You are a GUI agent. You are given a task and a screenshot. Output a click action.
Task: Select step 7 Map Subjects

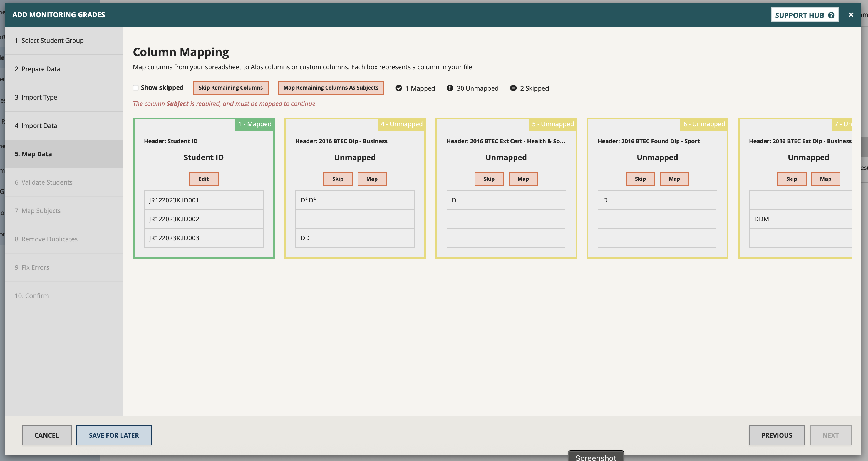point(64,210)
